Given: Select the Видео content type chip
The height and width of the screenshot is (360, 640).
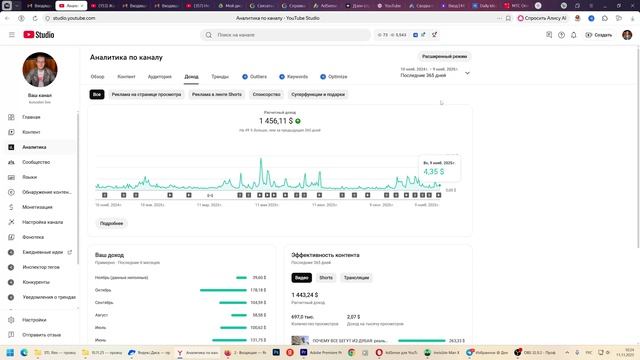Looking at the screenshot, I should pyautogui.click(x=302, y=278).
